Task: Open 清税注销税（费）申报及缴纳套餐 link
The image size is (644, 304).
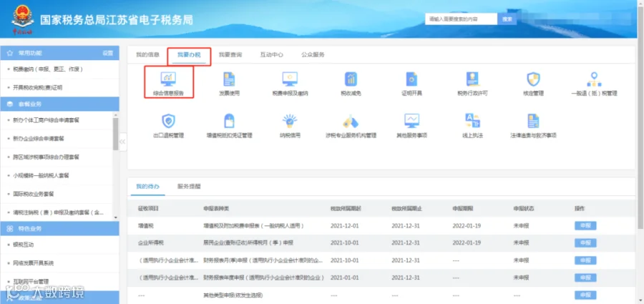Action: point(58,212)
